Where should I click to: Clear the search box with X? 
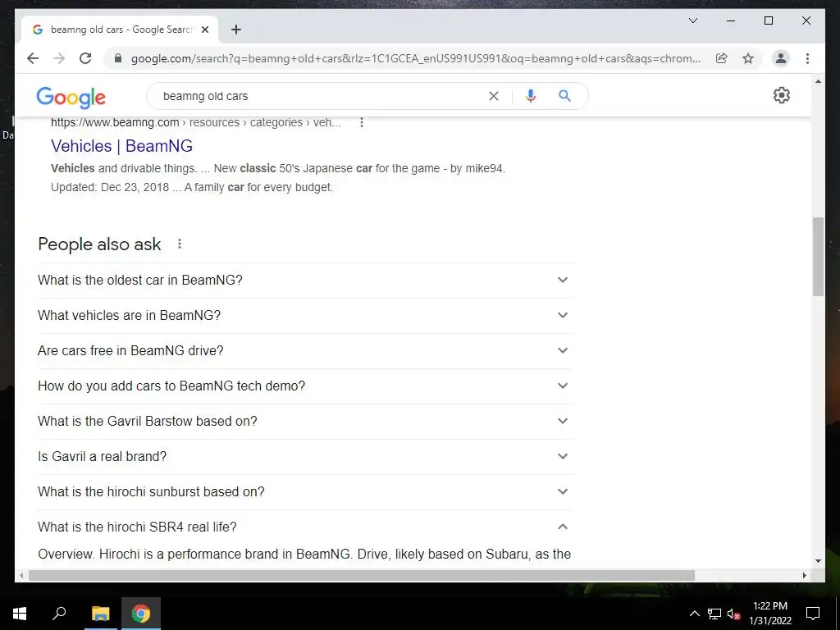pyautogui.click(x=493, y=96)
